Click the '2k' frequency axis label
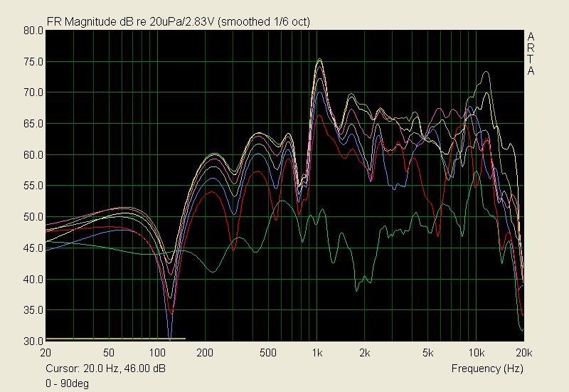Viewport: 569px width, 392px height. [365, 353]
